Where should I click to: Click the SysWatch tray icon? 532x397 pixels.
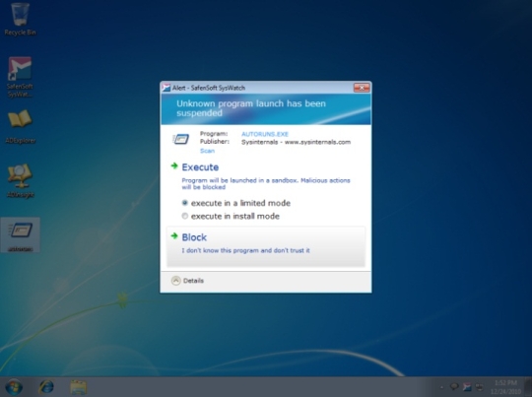click(x=467, y=387)
